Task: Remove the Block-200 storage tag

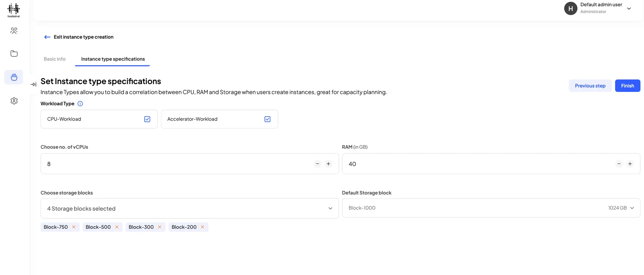Action: [x=203, y=227]
